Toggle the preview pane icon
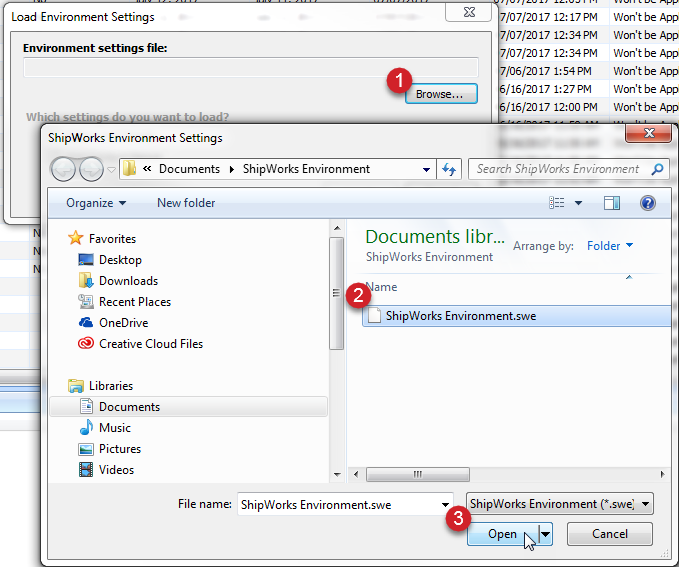679x567 pixels. coord(612,203)
